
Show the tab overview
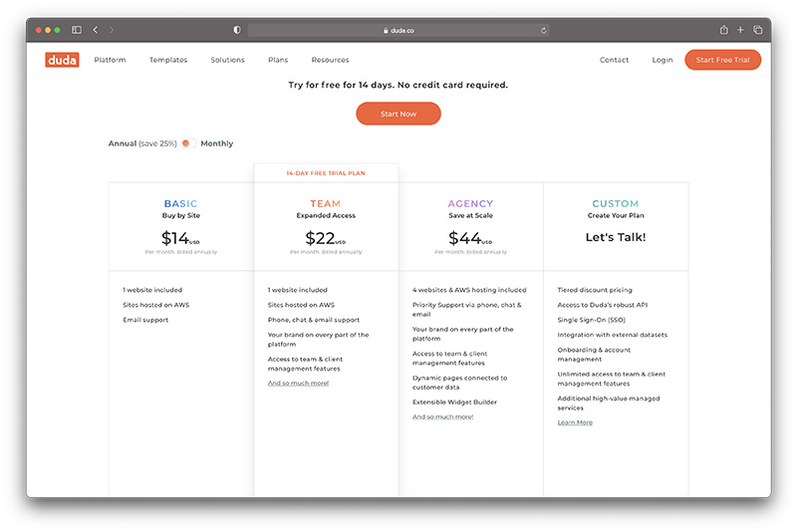pos(758,30)
